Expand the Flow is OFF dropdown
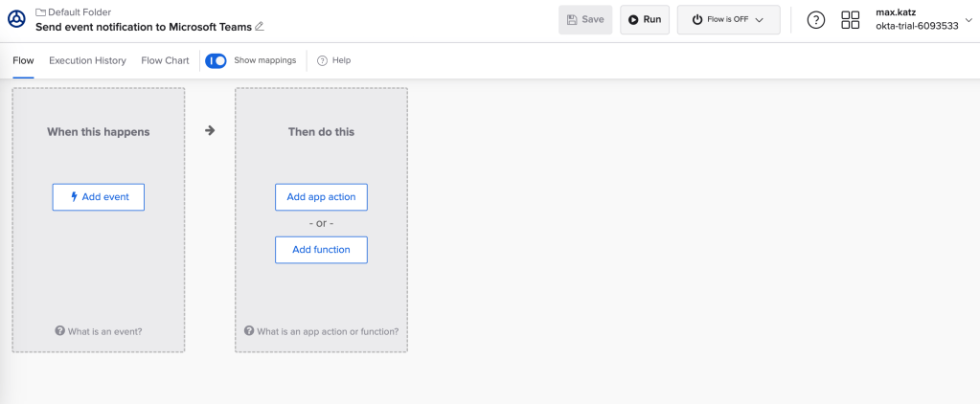Image resolution: width=980 pixels, height=404 pixels. point(728,19)
